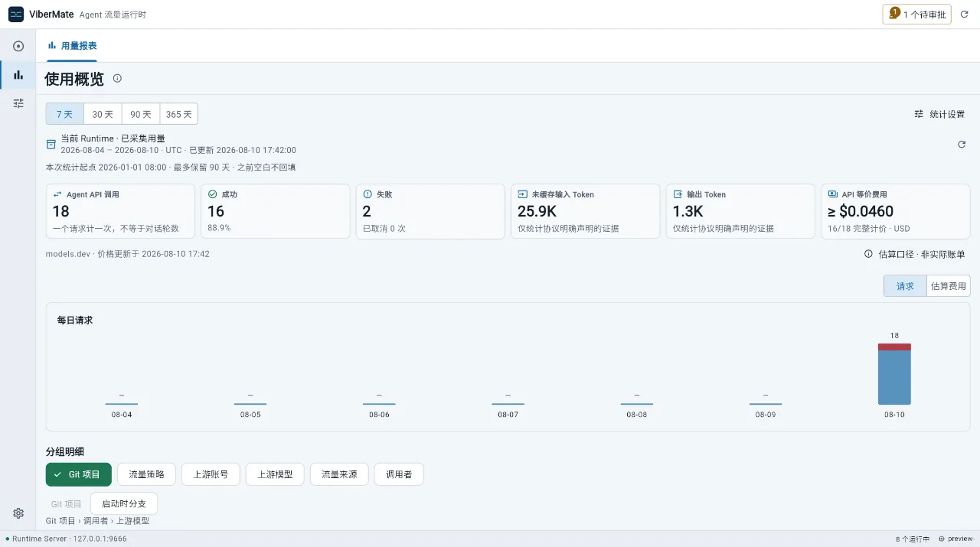Refresh collected usage data with reload icon
980x547 pixels.
(962, 144)
